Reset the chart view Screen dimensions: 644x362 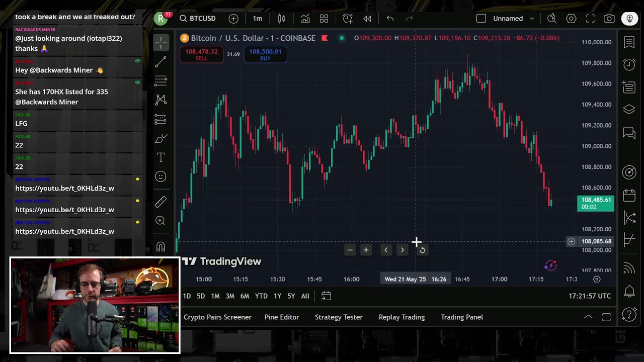[422, 250]
